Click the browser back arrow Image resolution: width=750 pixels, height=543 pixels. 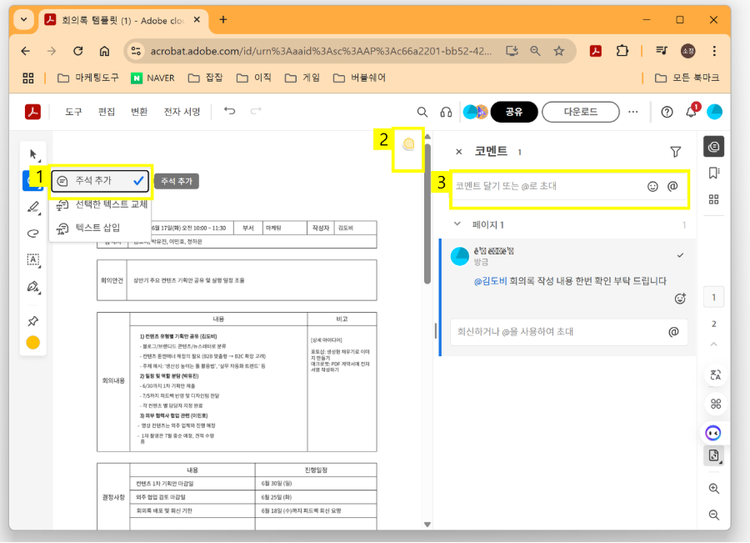click(25, 51)
